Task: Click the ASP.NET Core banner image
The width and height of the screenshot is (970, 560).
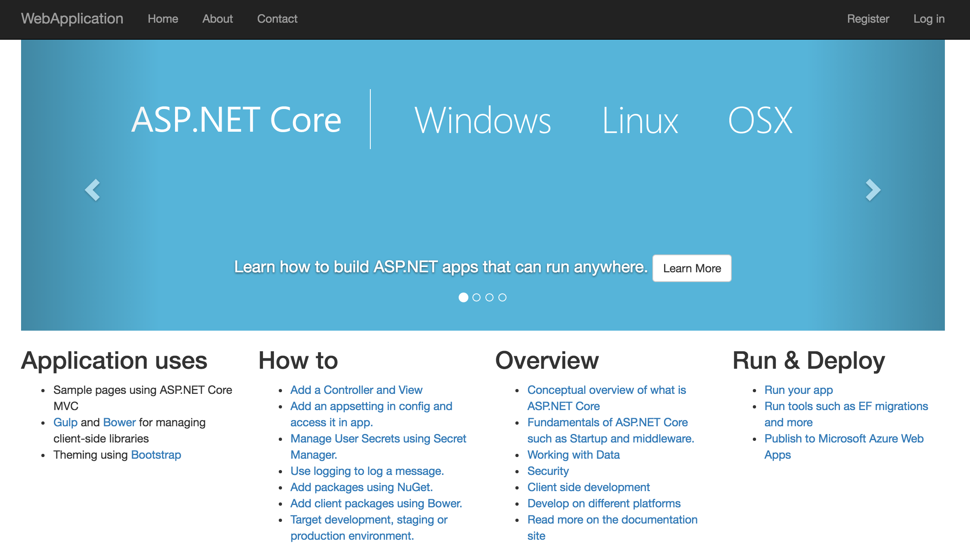Action: (462, 120)
